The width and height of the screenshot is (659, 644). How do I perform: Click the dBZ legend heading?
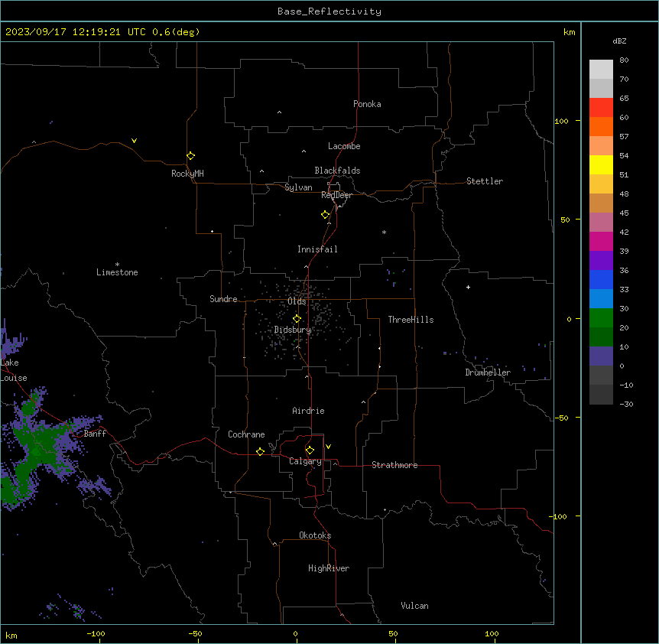pos(619,41)
